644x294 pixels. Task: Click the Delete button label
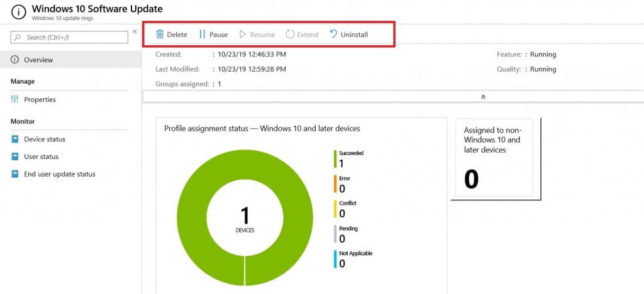click(x=177, y=35)
